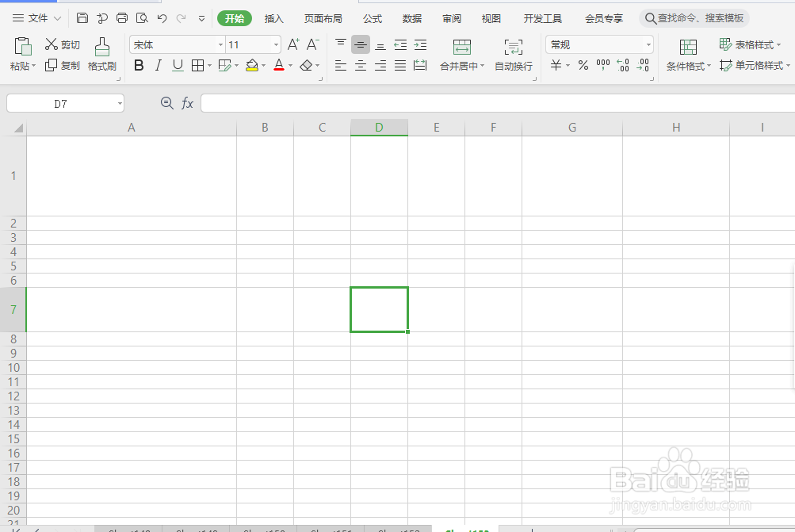This screenshot has width=795, height=532.
Task: Toggle underline formatting
Action: (x=178, y=66)
